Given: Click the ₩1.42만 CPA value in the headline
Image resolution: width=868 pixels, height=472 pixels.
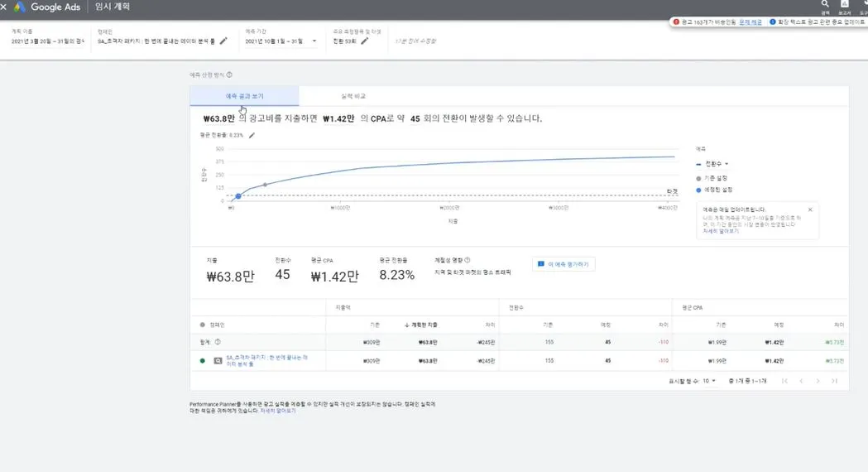Looking at the screenshot, I should [x=338, y=118].
